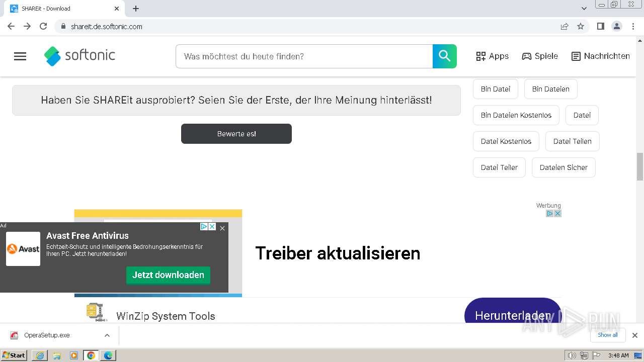Open the network tray icon

point(584,355)
